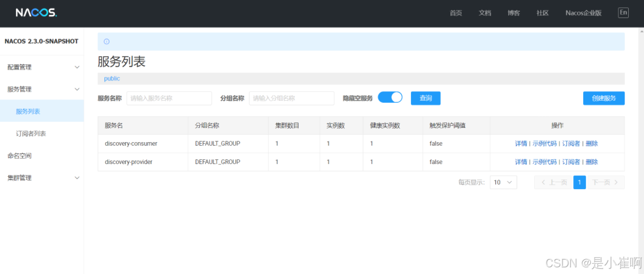Open the Nacos企业版 header link

click(x=583, y=13)
